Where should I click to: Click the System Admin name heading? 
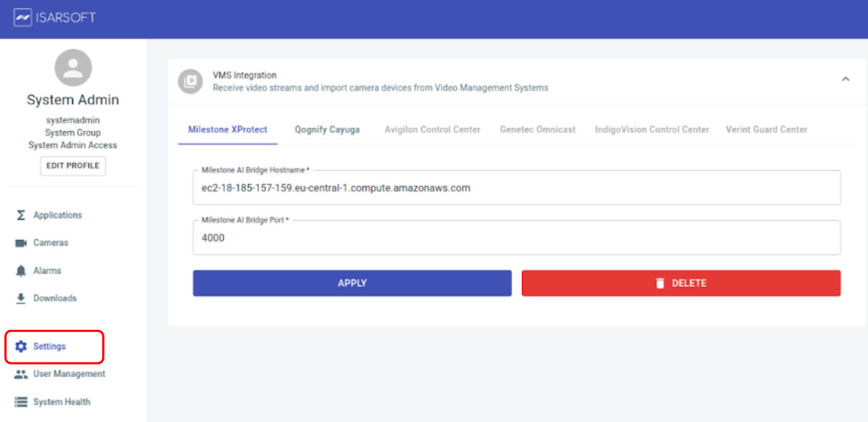[x=73, y=100]
